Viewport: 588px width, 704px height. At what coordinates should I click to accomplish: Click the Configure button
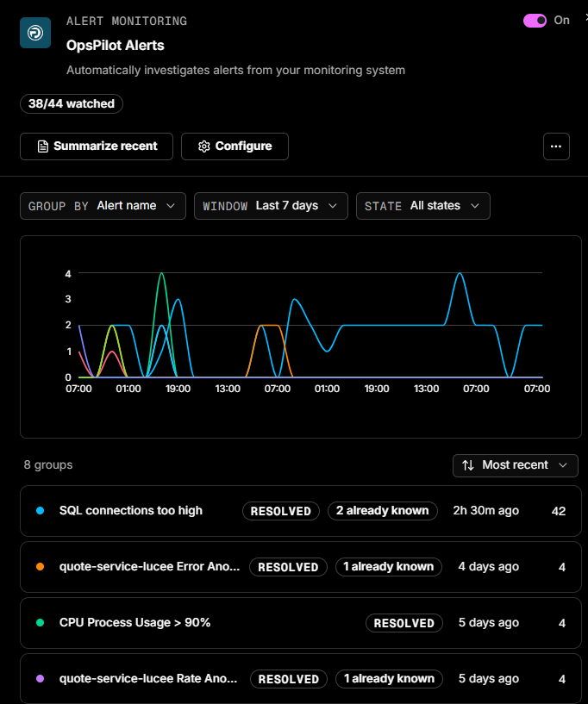235,146
